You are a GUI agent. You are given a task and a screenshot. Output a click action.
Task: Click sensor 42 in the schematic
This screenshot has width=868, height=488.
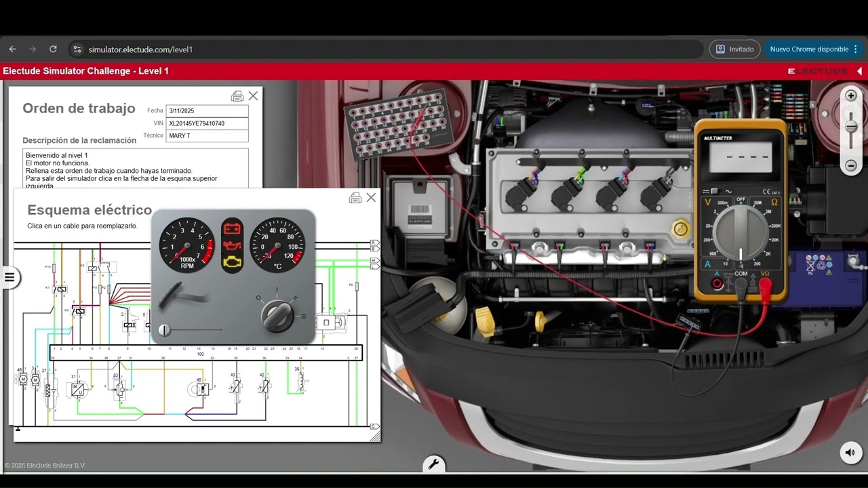pos(264,387)
